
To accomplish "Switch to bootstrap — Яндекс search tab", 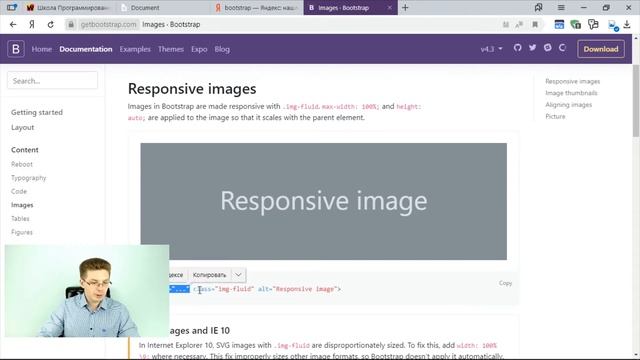I will click(x=256, y=7).
